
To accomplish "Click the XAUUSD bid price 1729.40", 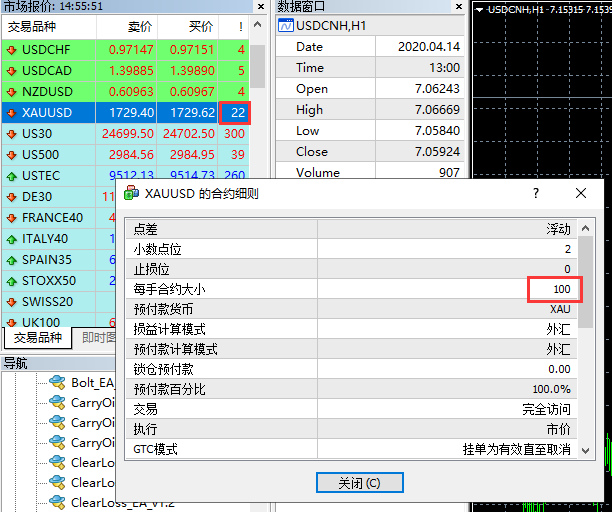I will (x=132, y=113).
